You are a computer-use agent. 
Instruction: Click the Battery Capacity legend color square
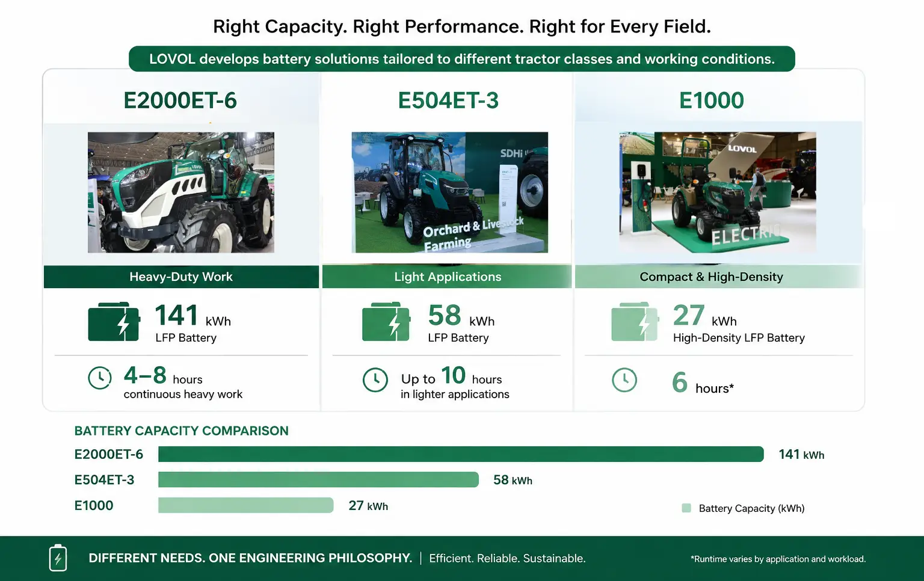click(x=686, y=508)
